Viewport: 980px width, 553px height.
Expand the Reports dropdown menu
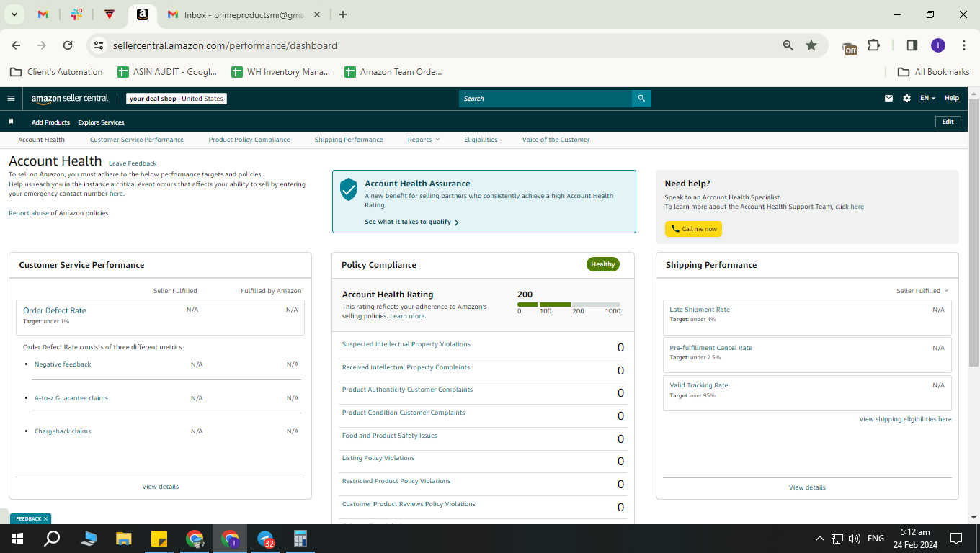point(423,140)
